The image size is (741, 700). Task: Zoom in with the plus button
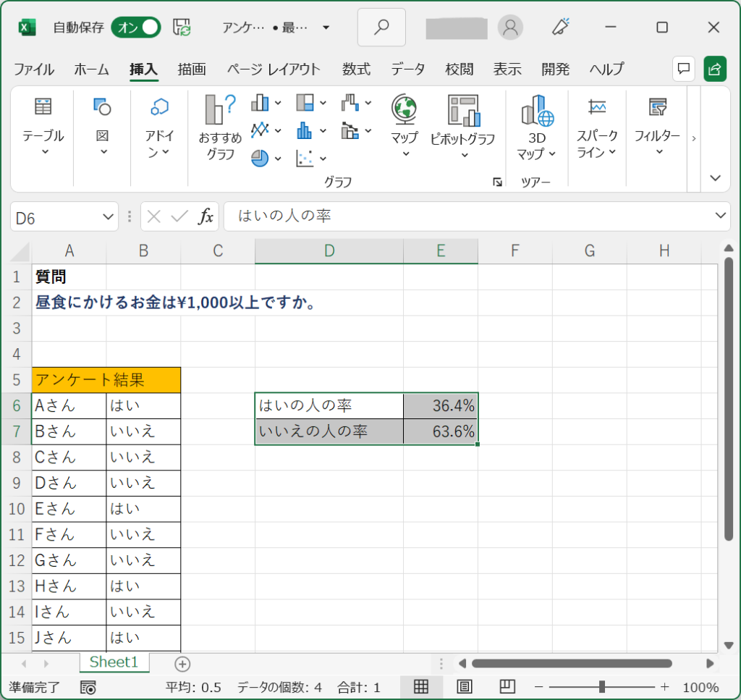[665, 687]
